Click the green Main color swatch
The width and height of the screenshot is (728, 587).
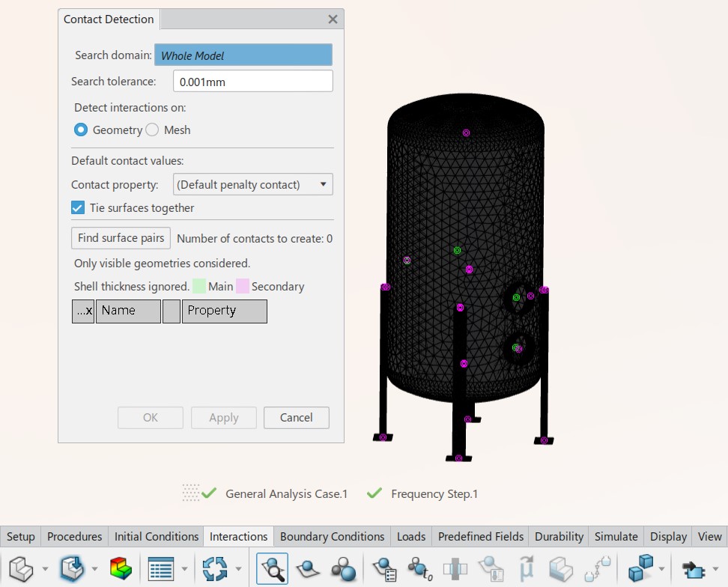(199, 286)
